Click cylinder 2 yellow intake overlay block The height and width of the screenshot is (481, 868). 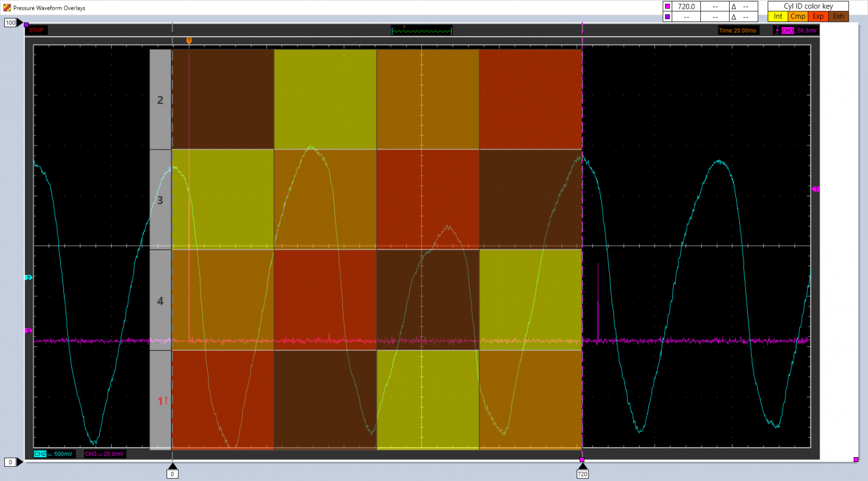click(x=325, y=99)
